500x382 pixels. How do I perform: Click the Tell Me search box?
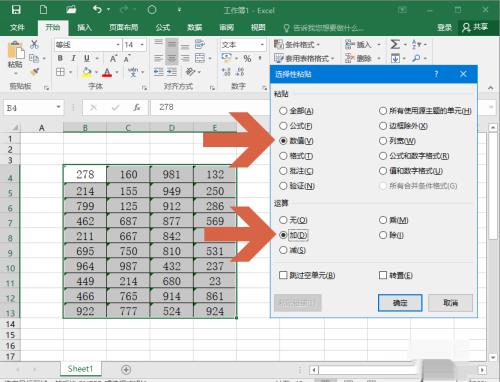pyautogui.click(x=323, y=28)
